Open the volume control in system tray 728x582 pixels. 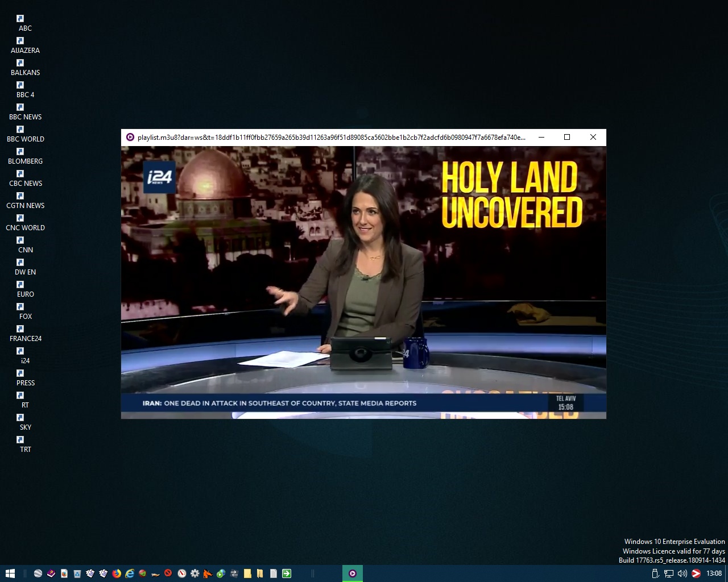682,573
